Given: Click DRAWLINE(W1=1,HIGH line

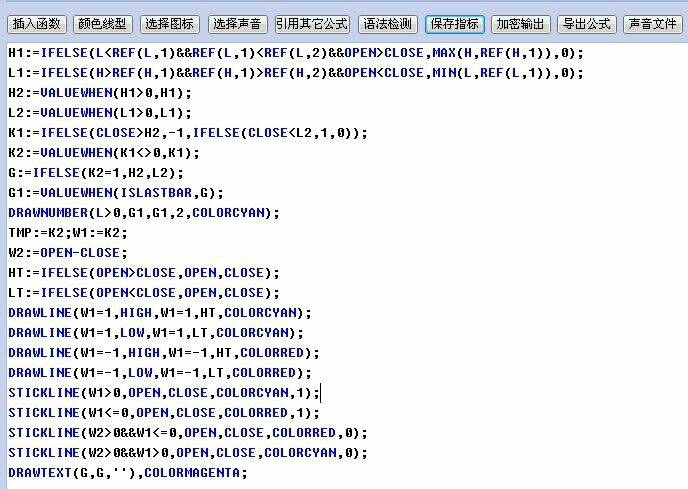Looking at the screenshot, I should [160, 313].
